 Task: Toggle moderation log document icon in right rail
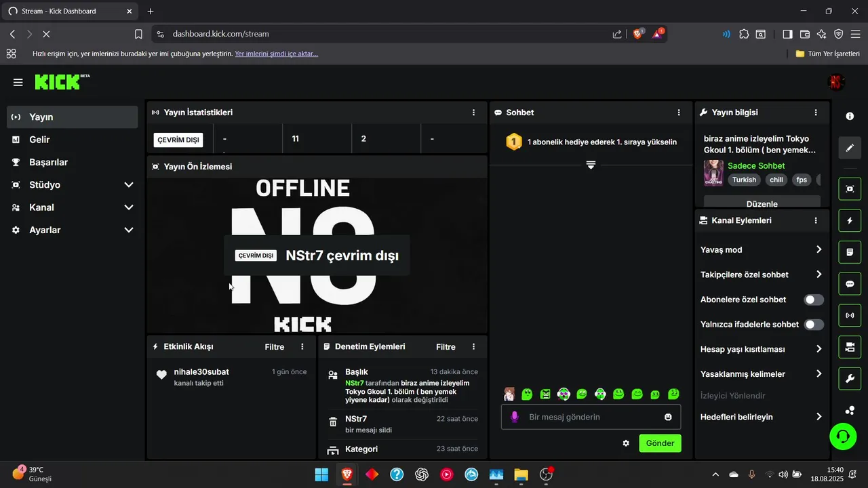850,252
